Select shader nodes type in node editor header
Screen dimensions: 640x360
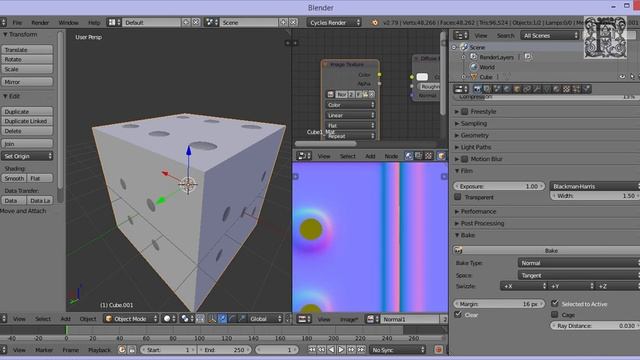point(409,156)
